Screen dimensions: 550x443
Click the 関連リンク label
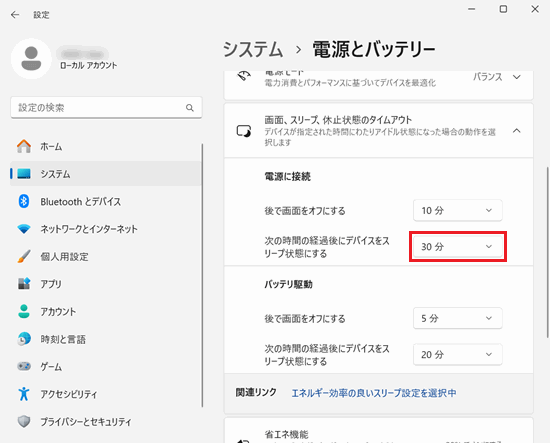point(256,392)
